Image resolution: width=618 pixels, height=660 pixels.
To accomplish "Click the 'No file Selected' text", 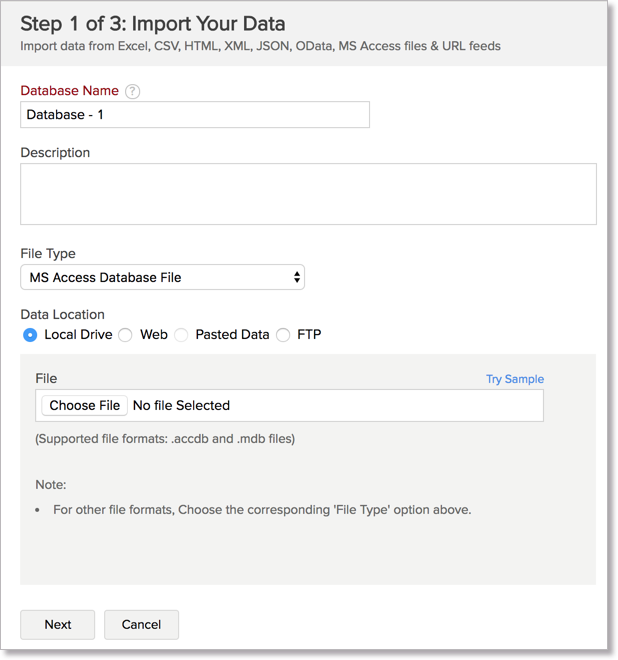I will coord(181,405).
